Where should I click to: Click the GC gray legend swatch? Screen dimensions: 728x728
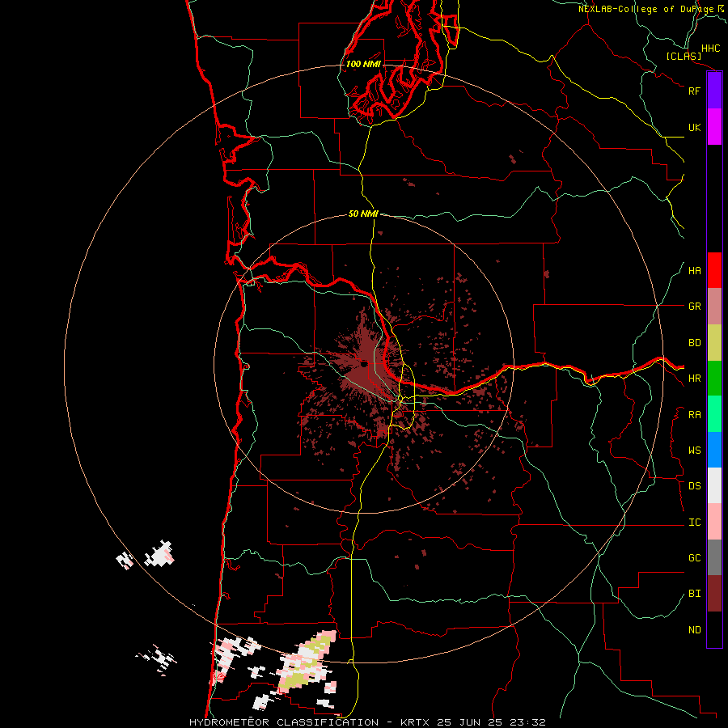coord(714,557)
